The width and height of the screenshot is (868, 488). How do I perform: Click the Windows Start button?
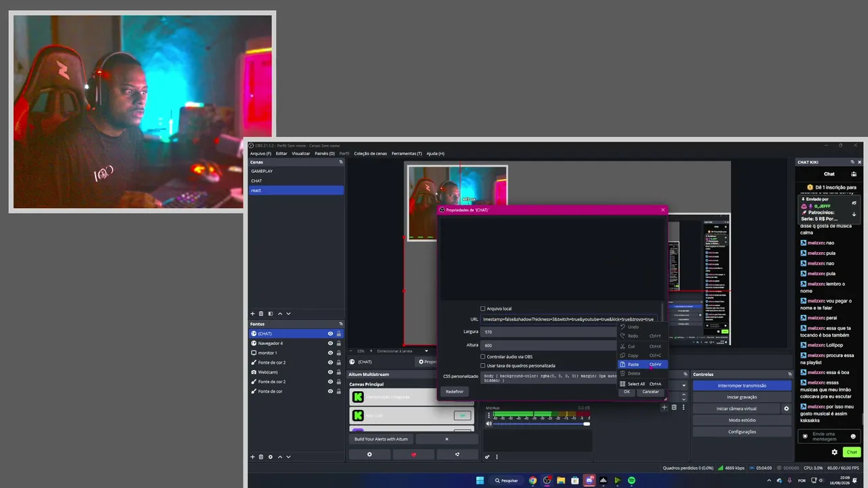click(x=480, y=481)
